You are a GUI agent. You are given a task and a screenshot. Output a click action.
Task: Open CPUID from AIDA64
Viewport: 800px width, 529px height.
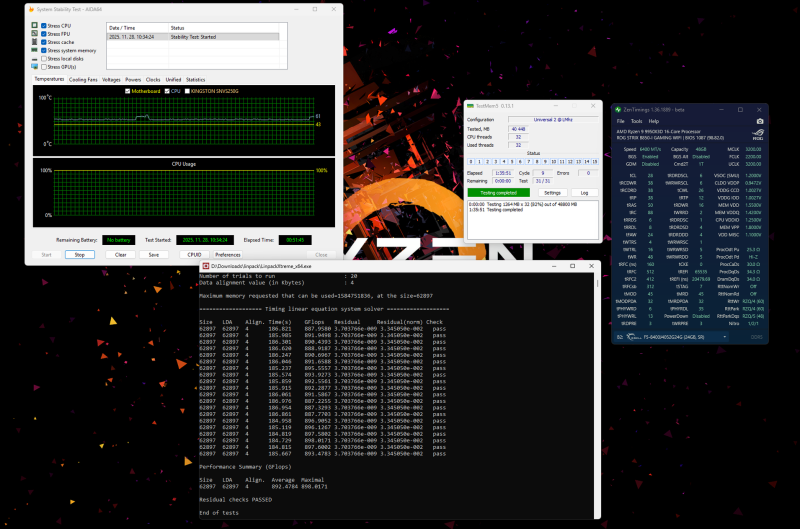click(x=194, y=255)
